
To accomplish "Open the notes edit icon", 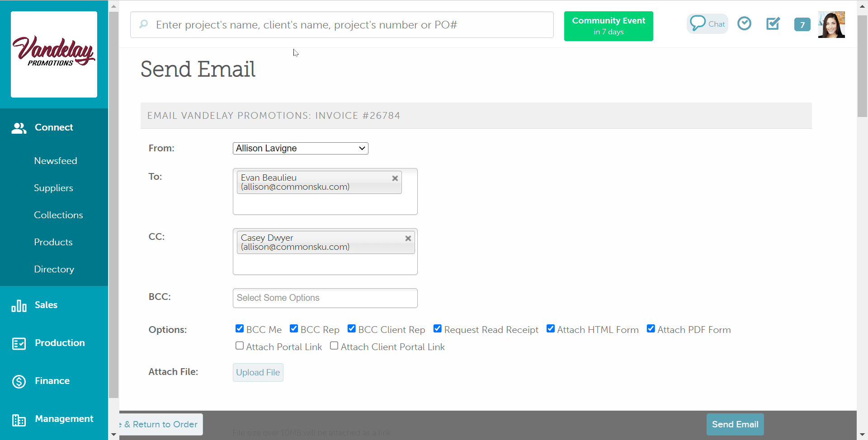I will 773,23.
